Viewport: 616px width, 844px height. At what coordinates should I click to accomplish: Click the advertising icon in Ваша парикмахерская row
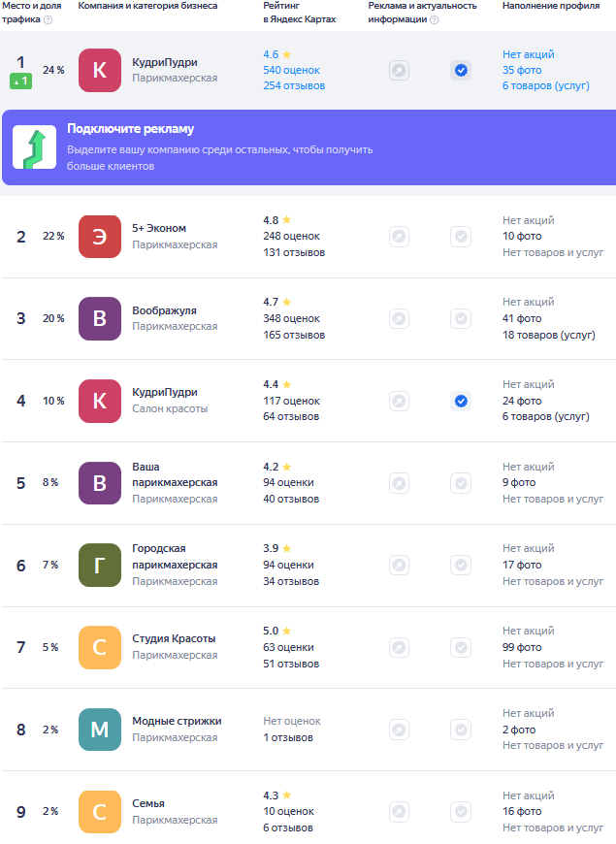[399, 483]
